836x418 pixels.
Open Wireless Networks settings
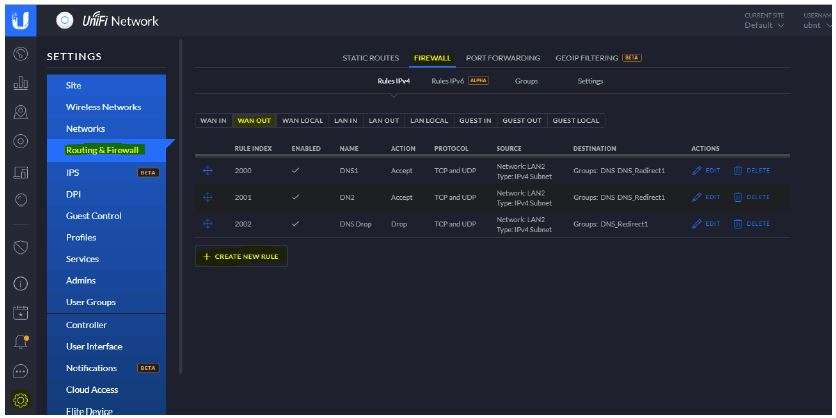pos(107,107)
